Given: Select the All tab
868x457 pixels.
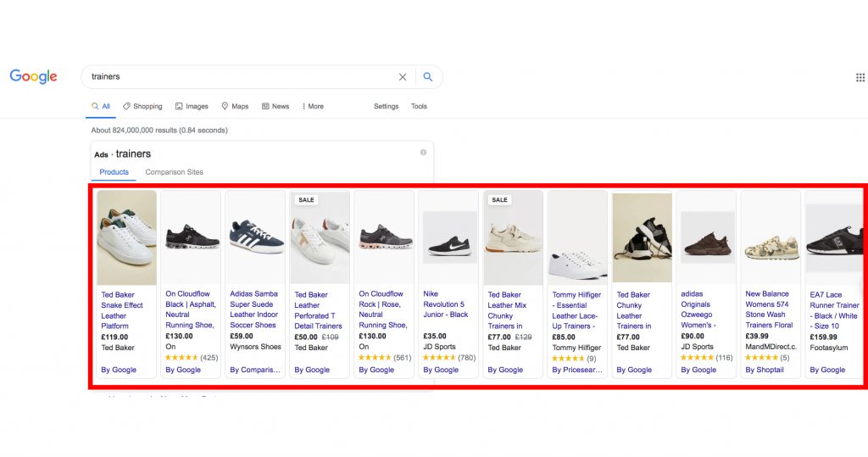Looking at the screenshot, I should pyautogui.click(x=101, y=106).
